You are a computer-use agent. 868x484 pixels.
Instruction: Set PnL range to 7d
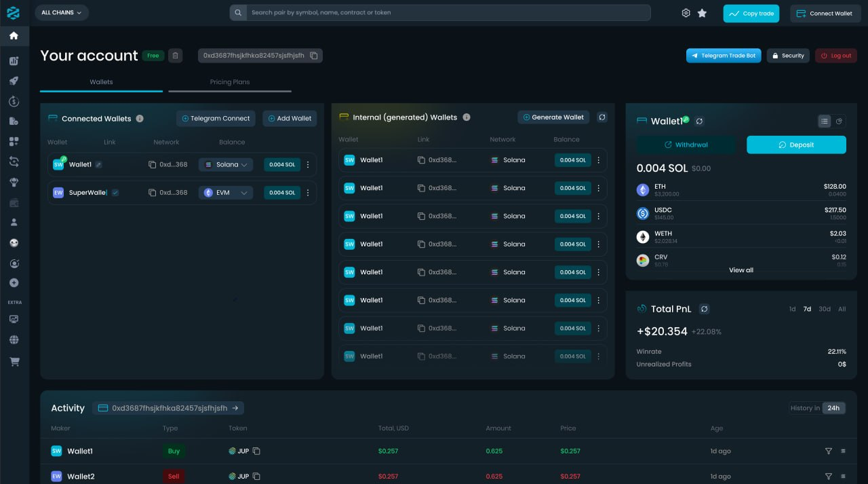807,309
